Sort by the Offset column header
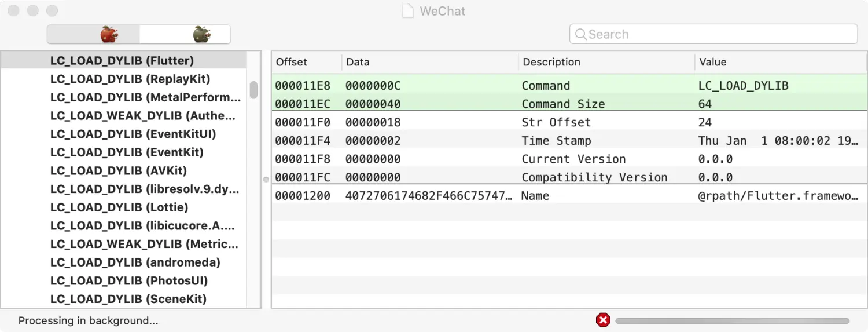This screenshot has width=868, height=332. (x=307, y=62)
